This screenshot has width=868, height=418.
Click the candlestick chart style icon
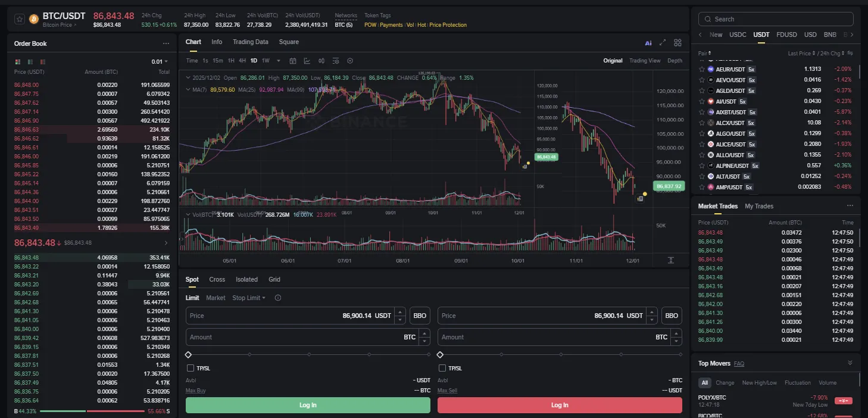[321, 61]
